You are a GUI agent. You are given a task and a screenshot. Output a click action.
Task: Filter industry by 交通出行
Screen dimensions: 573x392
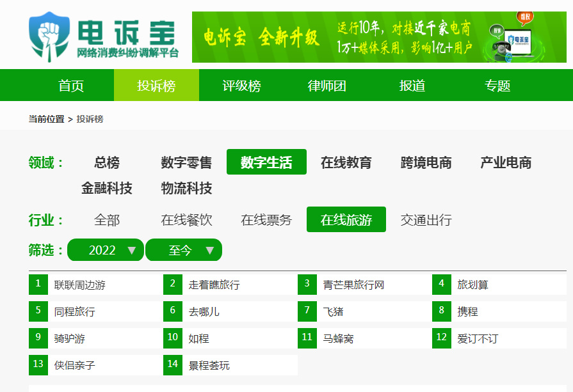click(x=426, y=220)
